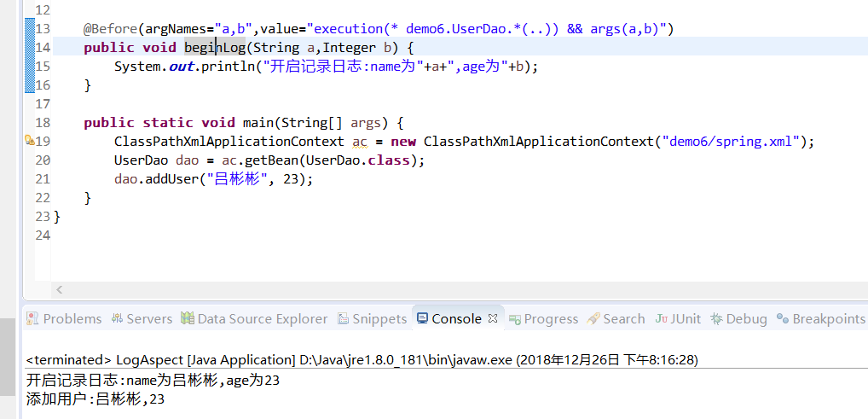Click the println call on line 15
This screenshot has height=419, width=868.
point(229,67)
